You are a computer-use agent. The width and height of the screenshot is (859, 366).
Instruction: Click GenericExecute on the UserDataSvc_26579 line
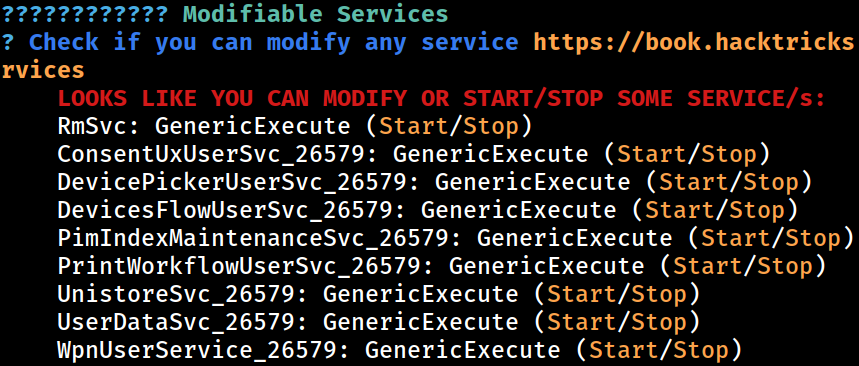420,322
